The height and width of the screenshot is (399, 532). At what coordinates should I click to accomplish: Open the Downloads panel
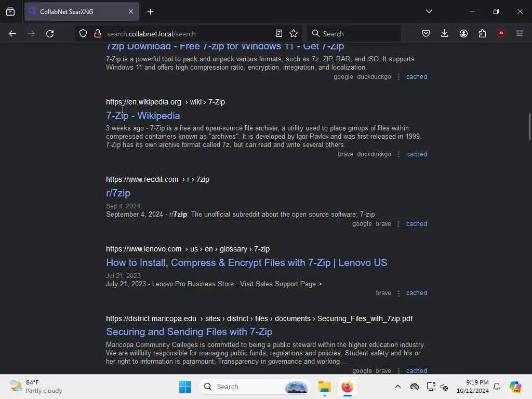pyautogui.click(x=445, y=33)
